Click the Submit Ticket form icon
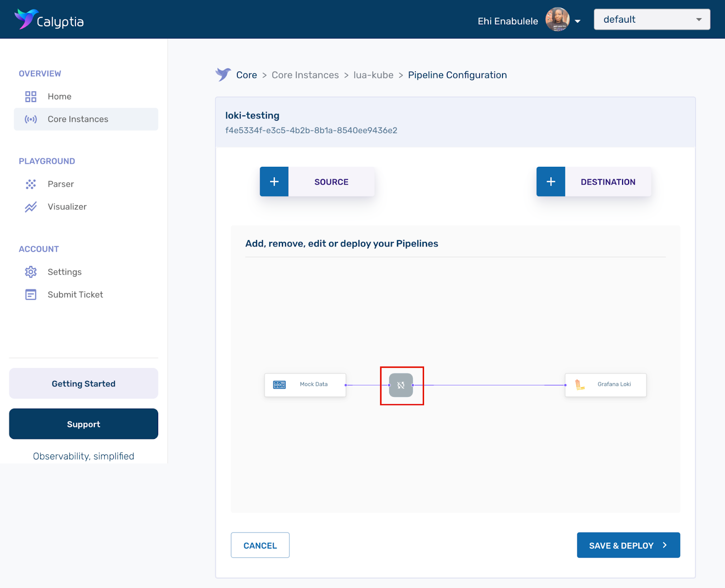Image resolution: width=725 pixels, height=588 pixels. coord(31,294)
